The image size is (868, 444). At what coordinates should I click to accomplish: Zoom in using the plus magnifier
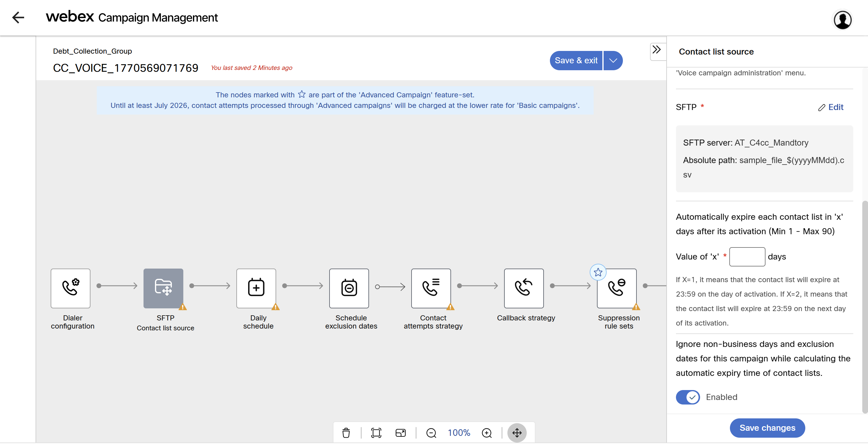click(487, 433)
